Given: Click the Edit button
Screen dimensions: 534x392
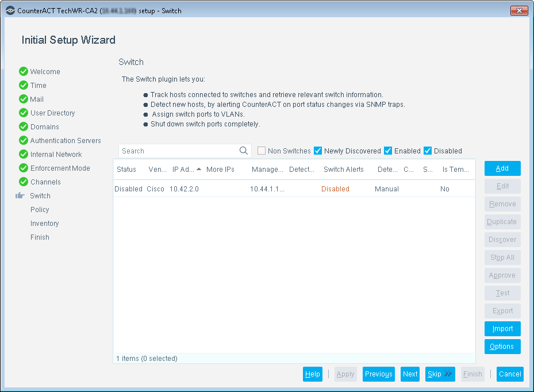Looking at the screenshot, I should click(502, 186).
